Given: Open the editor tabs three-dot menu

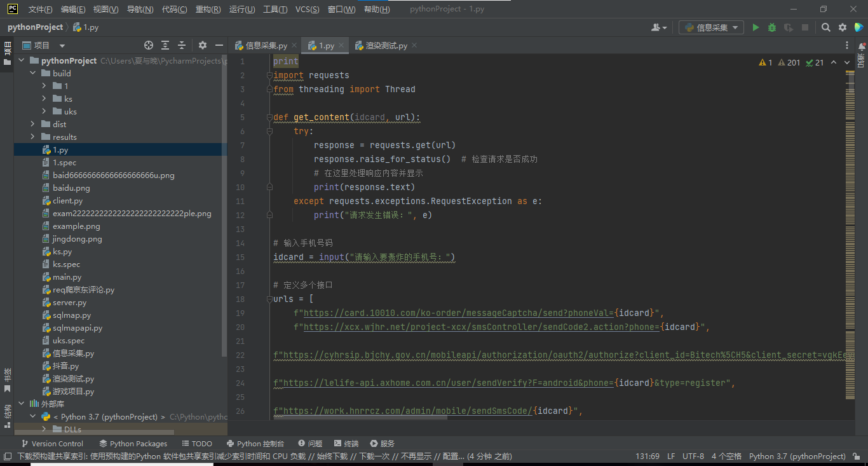Looking at the screenshot, I should tap(847, 46).
